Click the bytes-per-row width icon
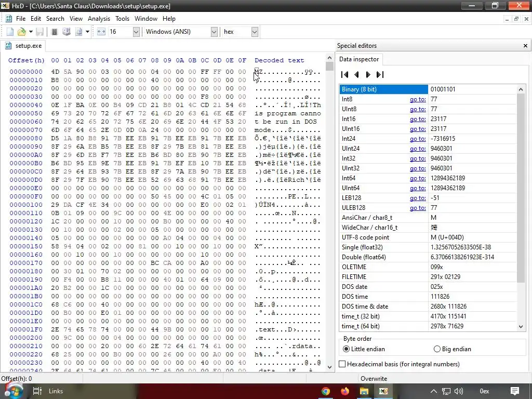532x399 pixels. coord(101,32)
